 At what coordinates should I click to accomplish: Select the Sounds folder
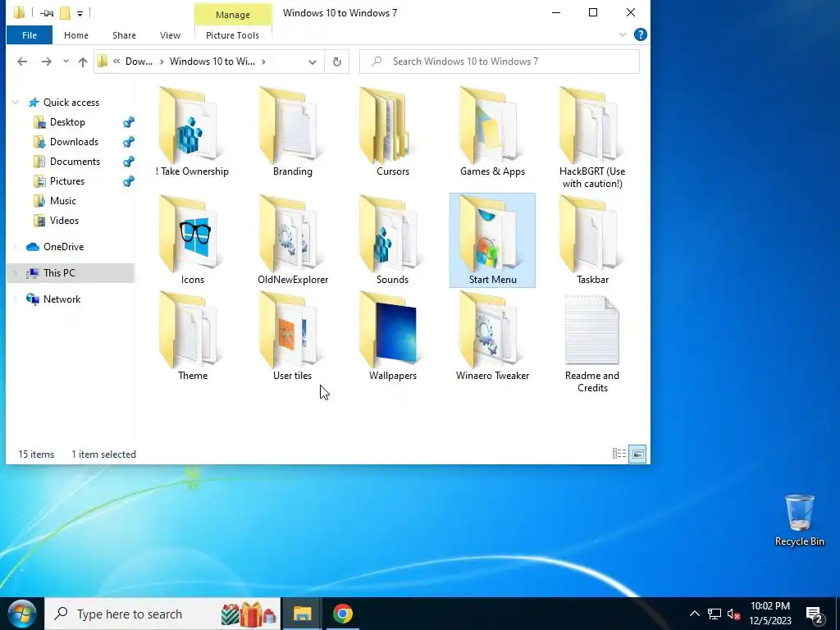392,240
